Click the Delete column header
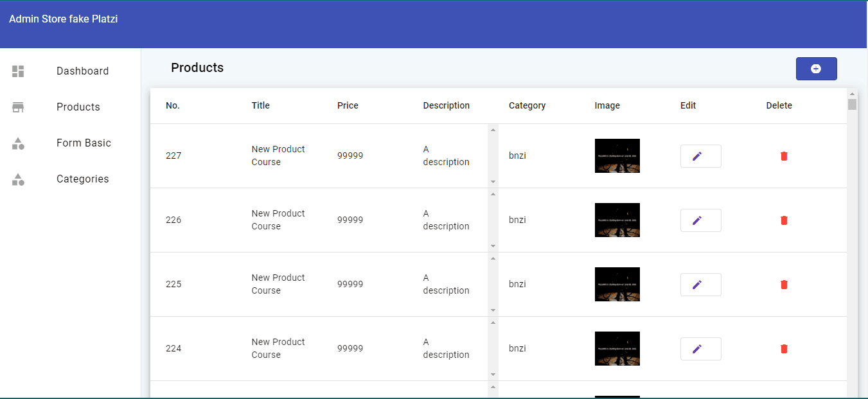 (779, 105)
